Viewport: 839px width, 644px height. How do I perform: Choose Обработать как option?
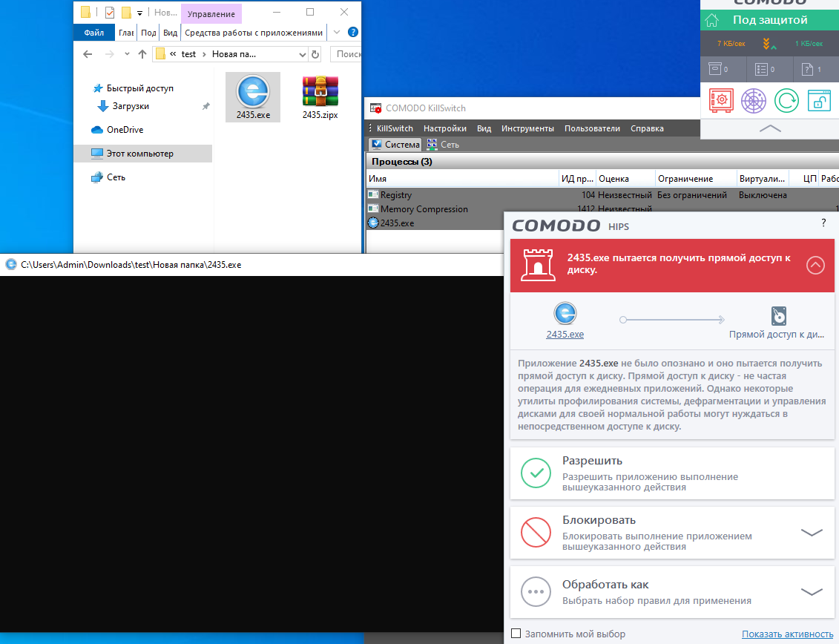(x=672, y=592)
